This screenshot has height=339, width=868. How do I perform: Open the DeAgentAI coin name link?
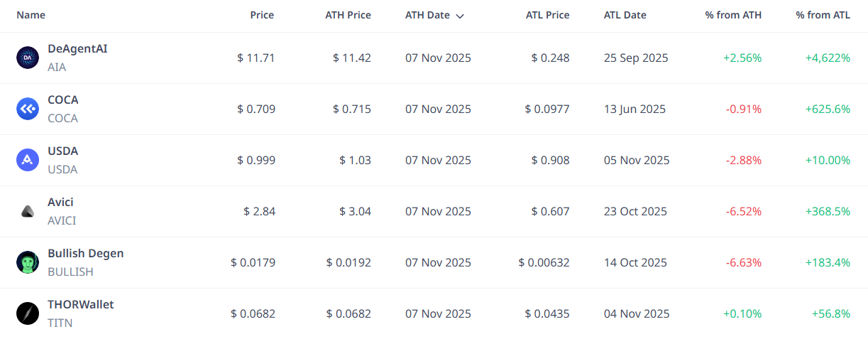[x=77, y=49]
